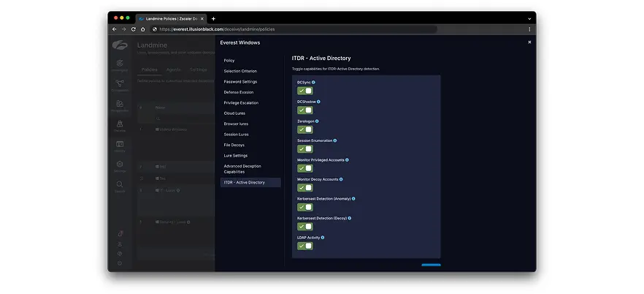Open the help icon in sidebar
This screenshot has height=294, width=644.
point(120,254)
